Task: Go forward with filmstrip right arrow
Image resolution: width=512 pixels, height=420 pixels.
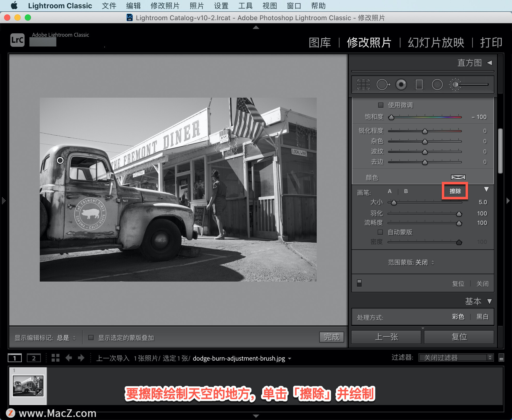Action: (81, 358)
